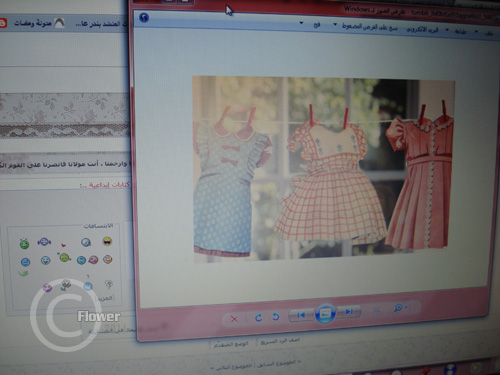Skip to the next photo
This screenshot has width=500, height=375.
pyautogui.click(x=349, y=312)
